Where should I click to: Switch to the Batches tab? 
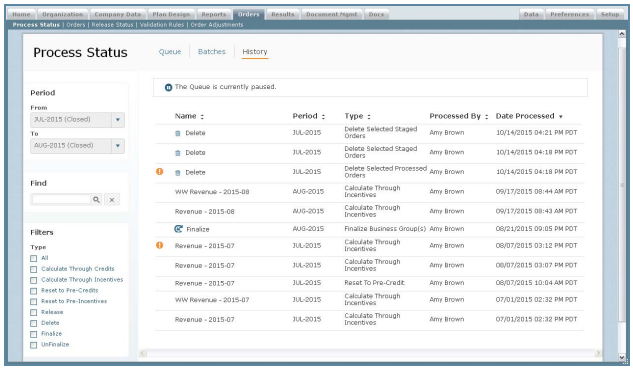coord(212,52)
